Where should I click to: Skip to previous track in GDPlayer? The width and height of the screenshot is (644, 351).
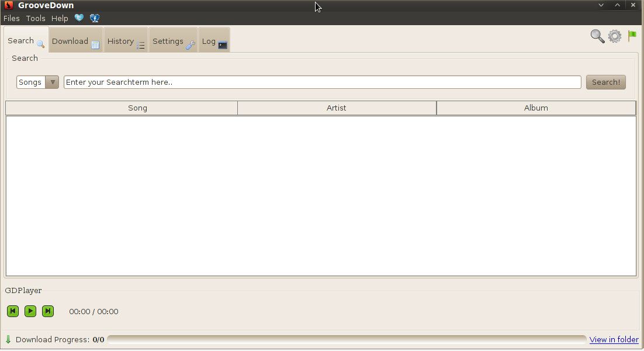[x=13, y=311]
